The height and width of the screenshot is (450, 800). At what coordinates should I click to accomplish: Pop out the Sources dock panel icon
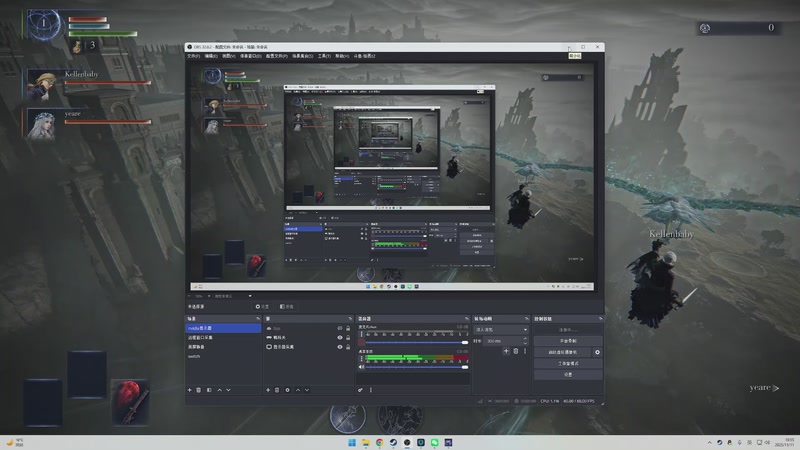350,318
